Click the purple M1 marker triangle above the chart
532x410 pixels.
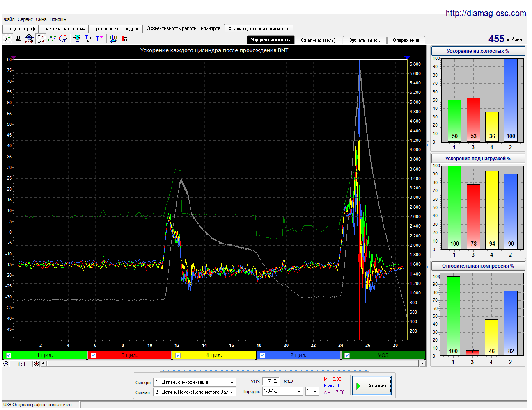click(x=14, y=57)
